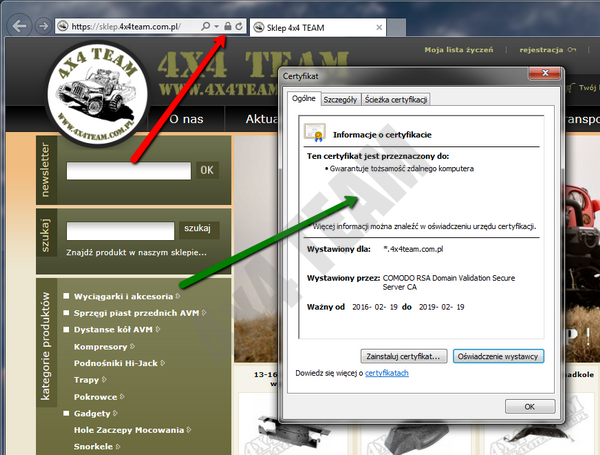Click the newsletter email input field
Viewport: 600px width, 455px height.
[x=129, y=170]
